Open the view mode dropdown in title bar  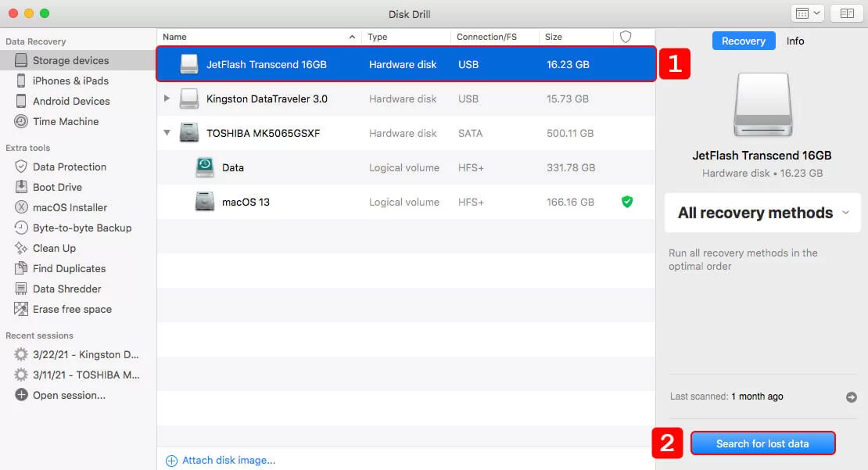(x=808, y=13)
